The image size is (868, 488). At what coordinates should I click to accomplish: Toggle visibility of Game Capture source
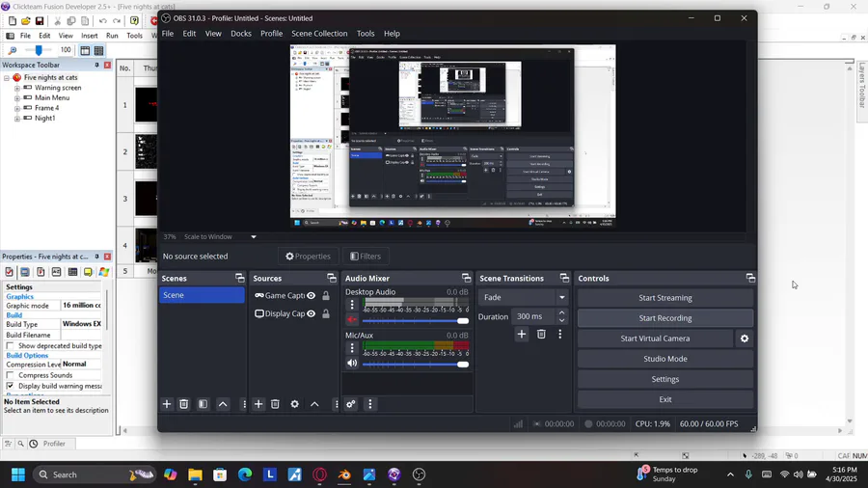312,295
